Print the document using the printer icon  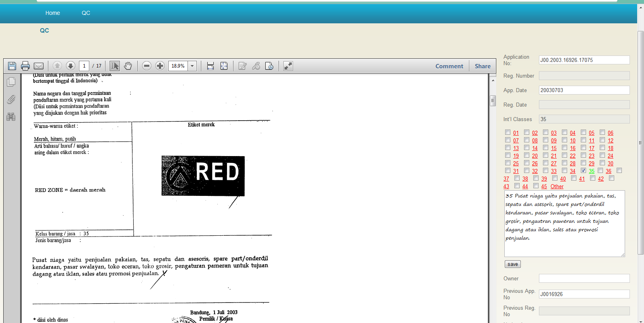point(25,66)
